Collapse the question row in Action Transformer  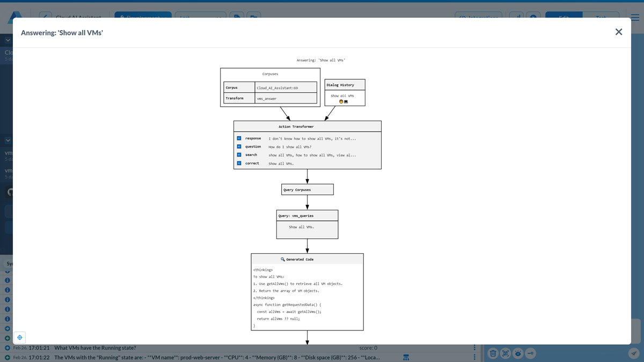coord(239,146)
